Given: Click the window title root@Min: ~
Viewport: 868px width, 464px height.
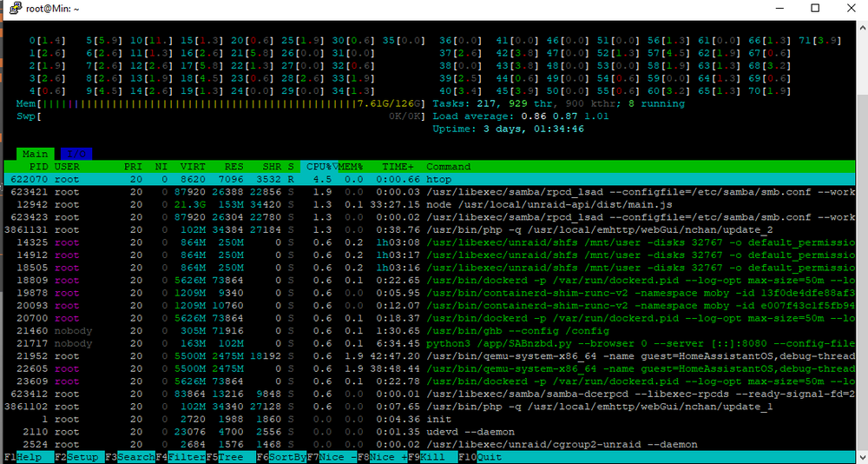Looking at the screenshot, I should tap(53, 9).
